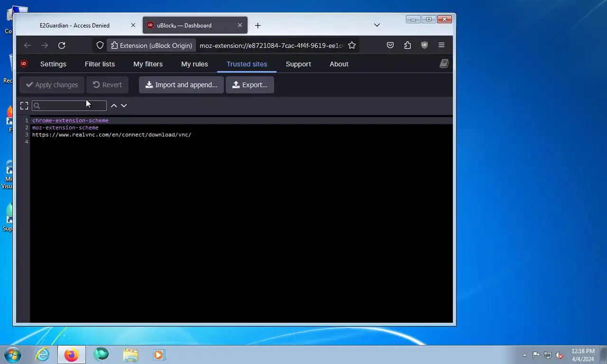Open Windows Explorer from taskbar
The width and height of the screenshot is (607, 364).
pos(130,355)
